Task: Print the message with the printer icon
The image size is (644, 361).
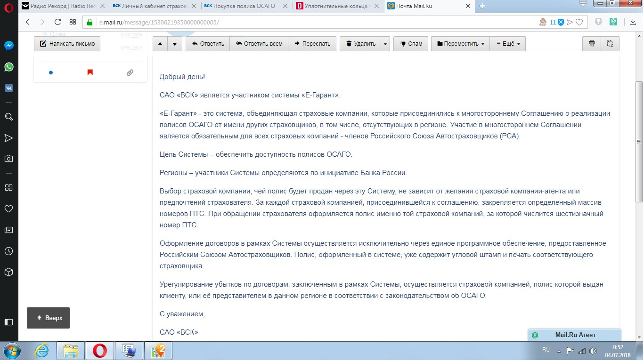Action: 592,44
